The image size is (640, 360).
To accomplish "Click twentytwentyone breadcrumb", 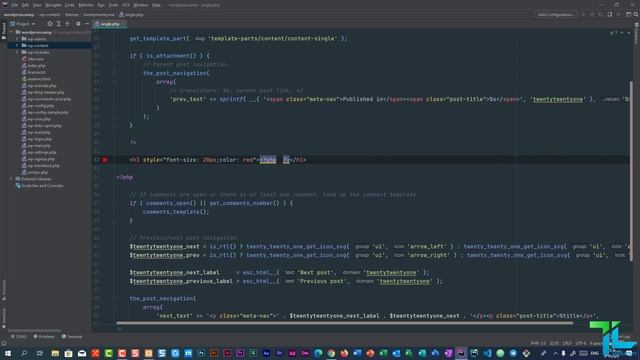I will (x=99, y=15).
